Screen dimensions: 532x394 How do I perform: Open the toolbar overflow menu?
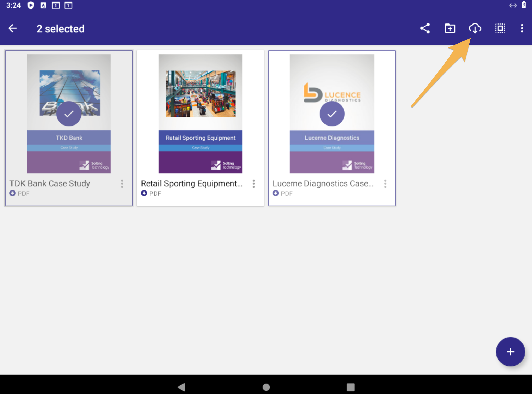(522, 28)
